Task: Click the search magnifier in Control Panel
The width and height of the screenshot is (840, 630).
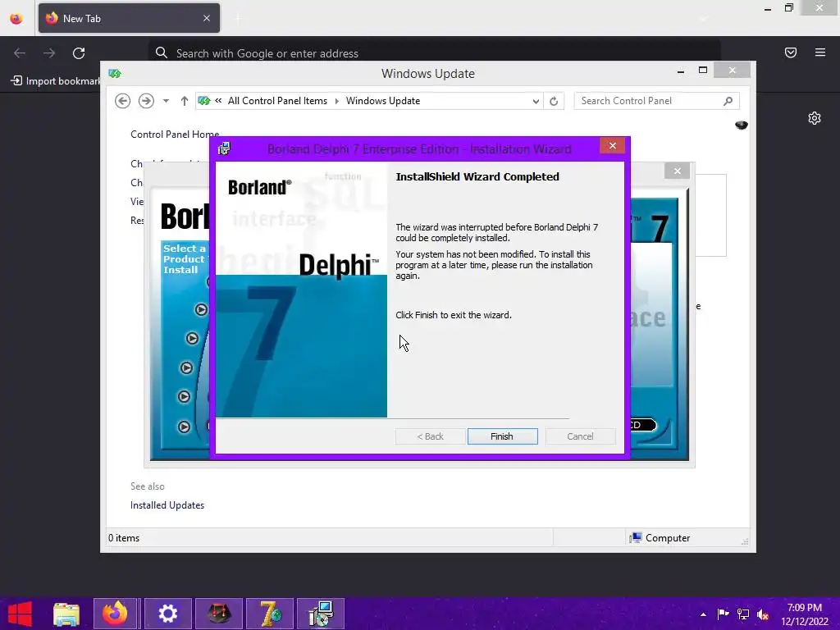Action: click(x=728, y=101)
